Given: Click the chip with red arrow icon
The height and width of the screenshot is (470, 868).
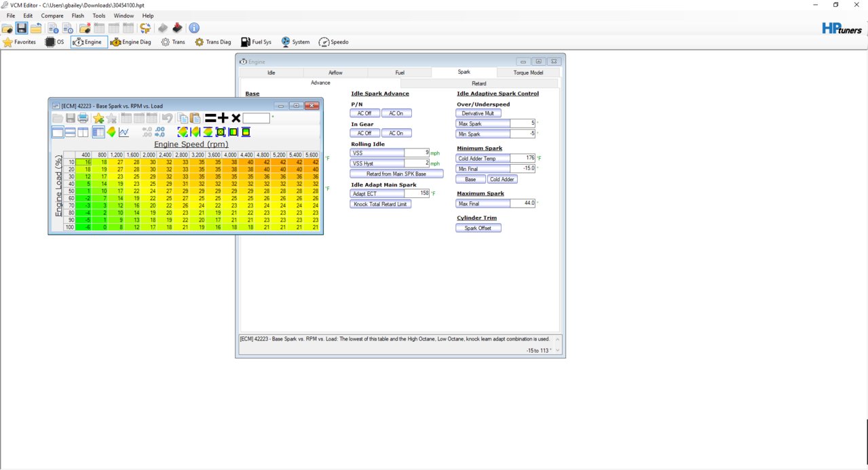Looking at the screenshot, I should tap(177, 28).
